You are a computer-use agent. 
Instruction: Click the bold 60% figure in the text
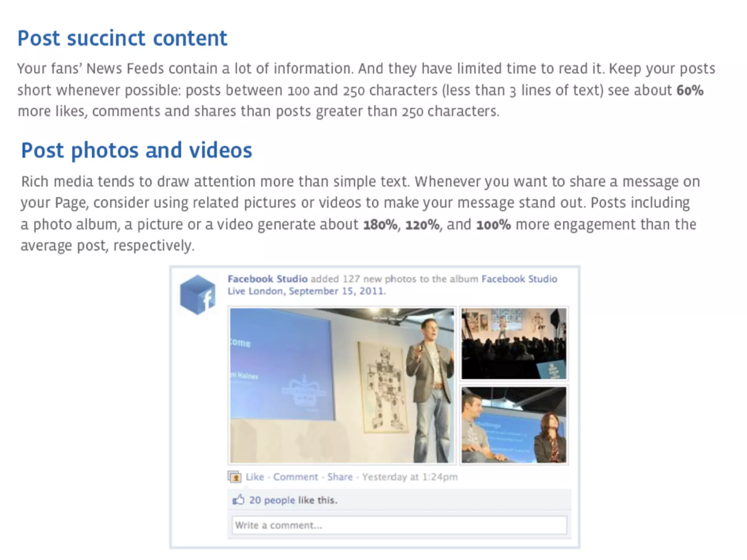690,90
